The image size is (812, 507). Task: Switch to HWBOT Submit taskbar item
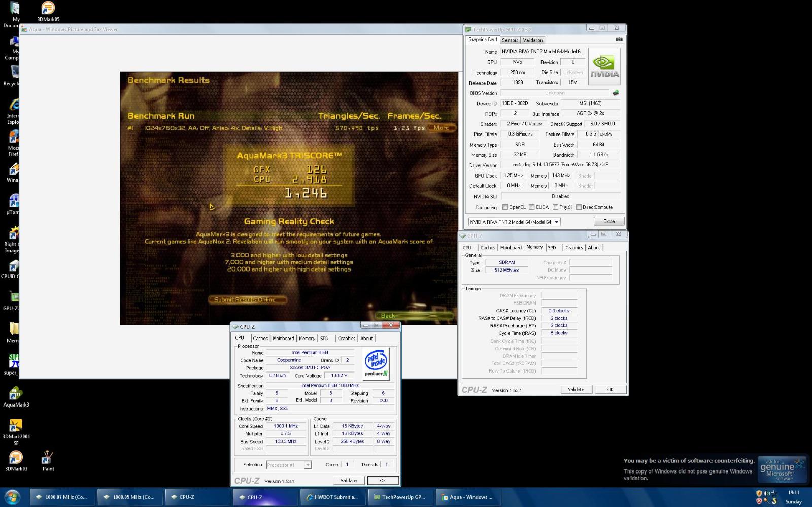332,497
